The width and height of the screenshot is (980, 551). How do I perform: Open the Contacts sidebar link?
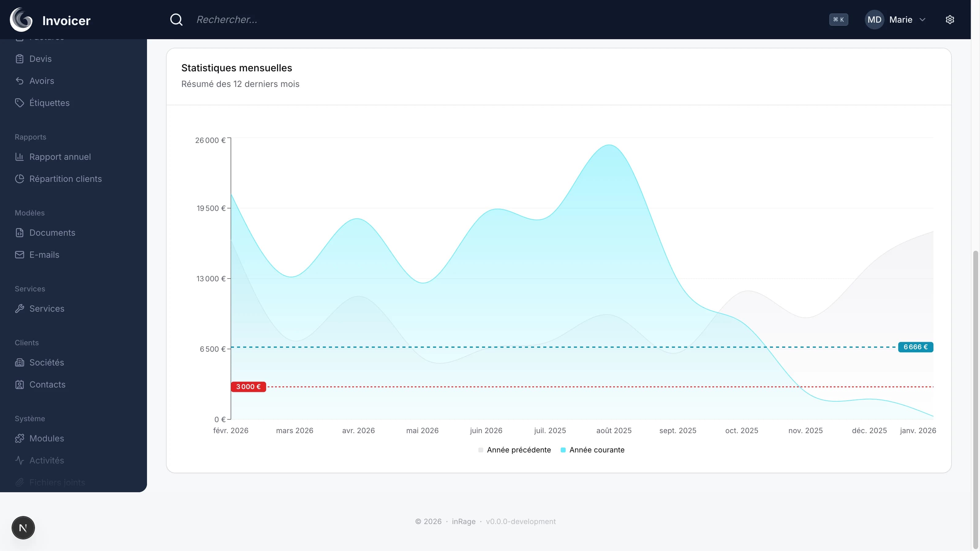(47, 384)
